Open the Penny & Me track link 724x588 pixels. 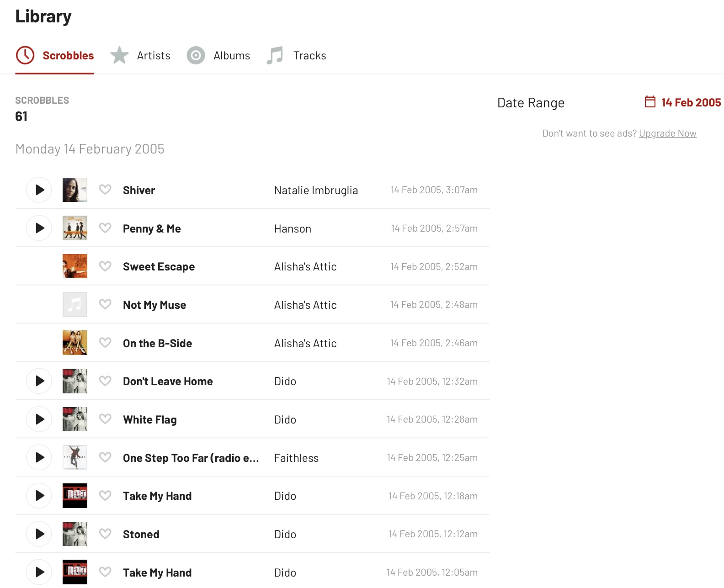(152, 229)
